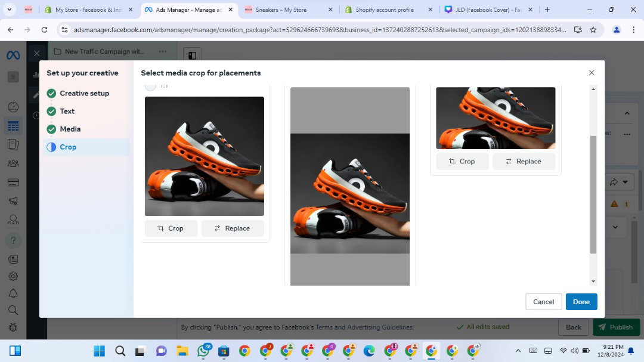Open the news feed icon in sidebar
This screenshot has width=644, height=362.
(13, 259)
